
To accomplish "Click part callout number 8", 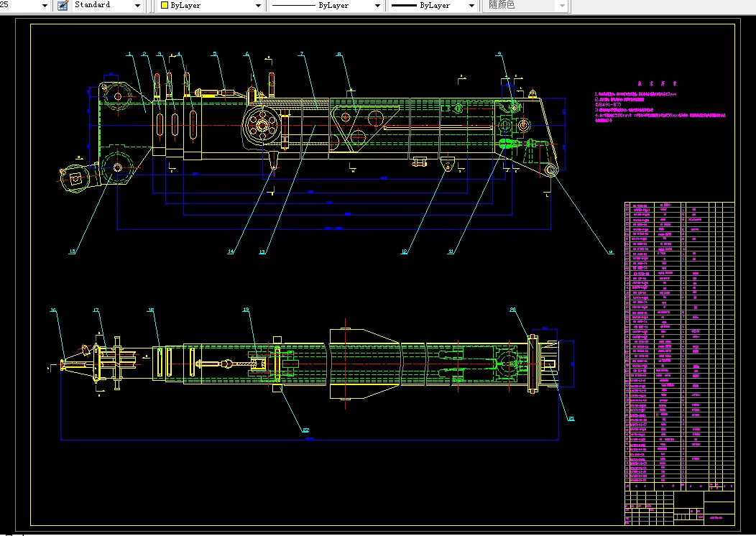I will pos(339,54).
